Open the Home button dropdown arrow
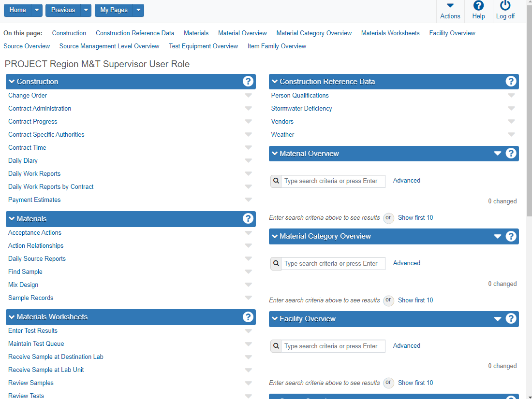532x399 pixels. point(37,10)
